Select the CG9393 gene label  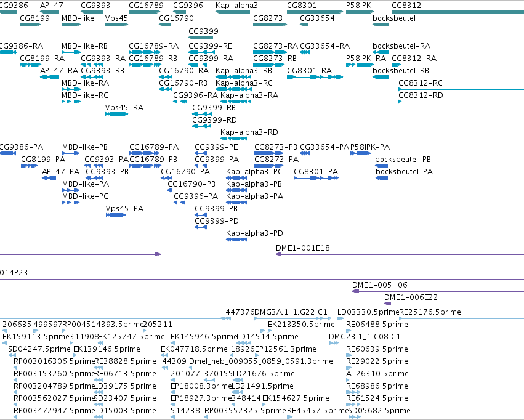click(95, 6)
